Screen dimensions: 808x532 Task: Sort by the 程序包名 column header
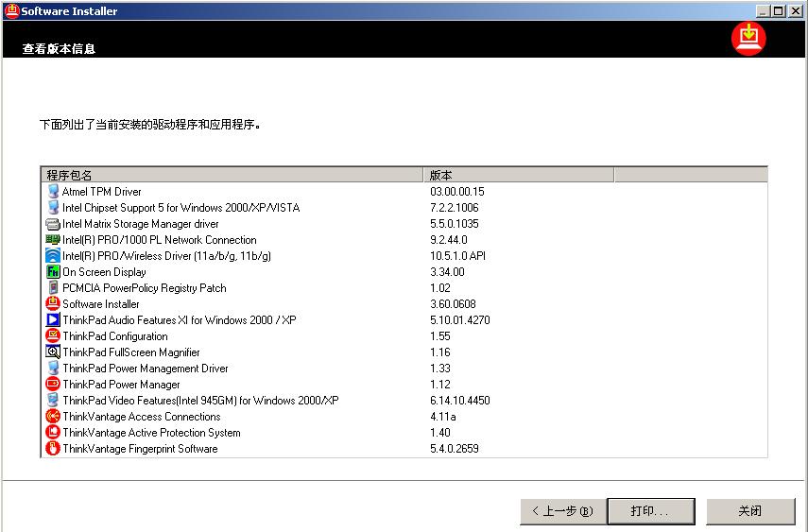[232, 175]
